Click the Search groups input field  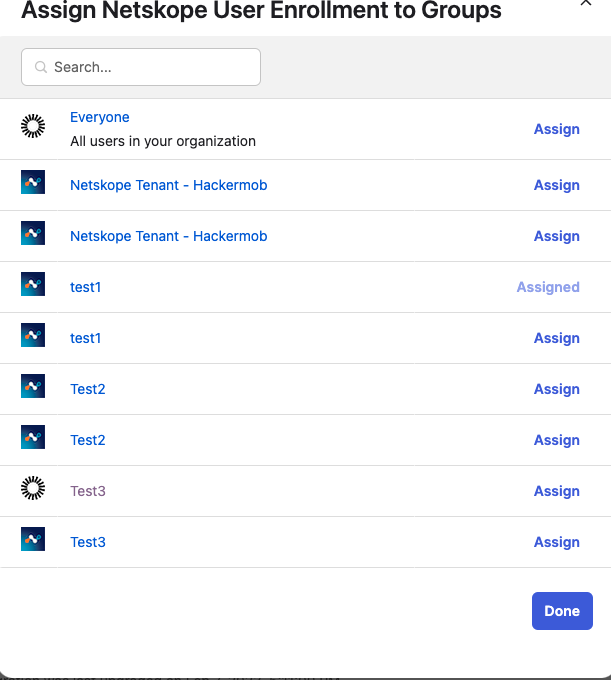tap(140, 67)
